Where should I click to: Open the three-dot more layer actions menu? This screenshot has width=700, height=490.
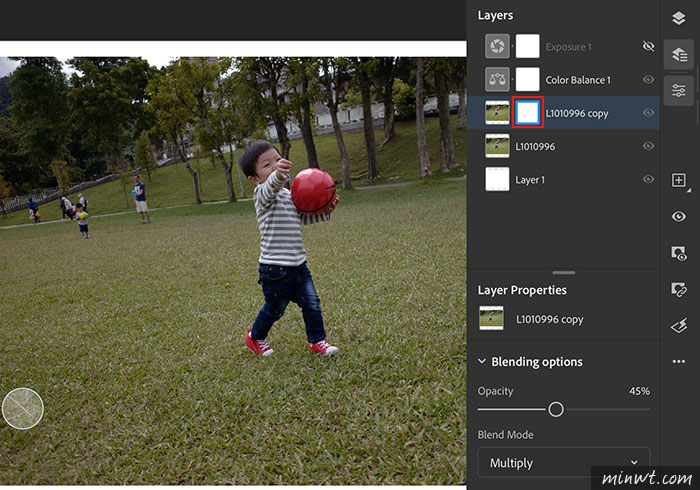(679, 361)
